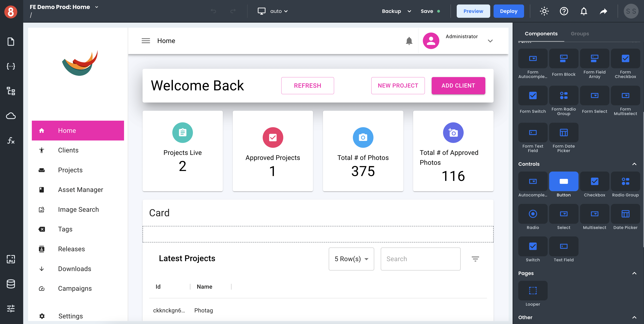
Task: Open the cloud resources icon
Action: tap(11, 116)
